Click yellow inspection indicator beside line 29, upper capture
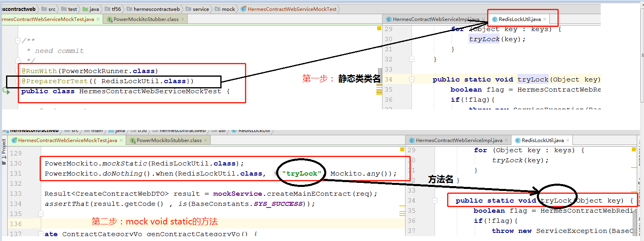Screen dimensions: 644x241 [379, 28]
